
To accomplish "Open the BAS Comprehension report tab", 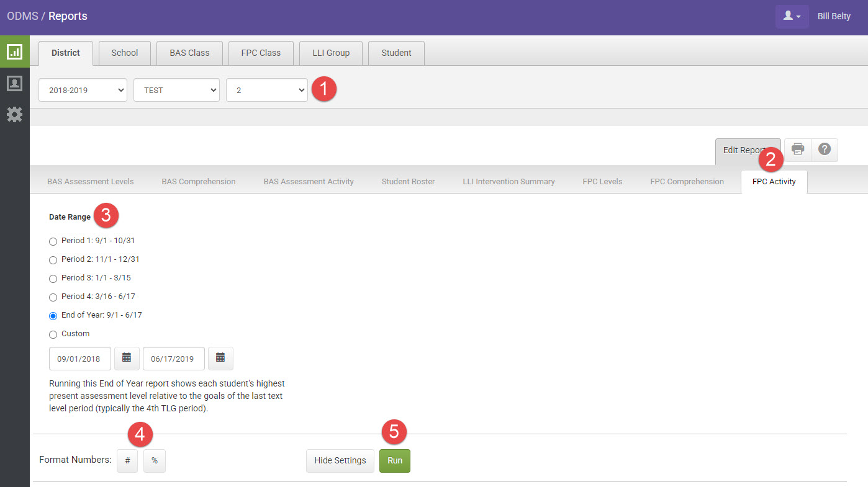I will (x=198, y=182).
